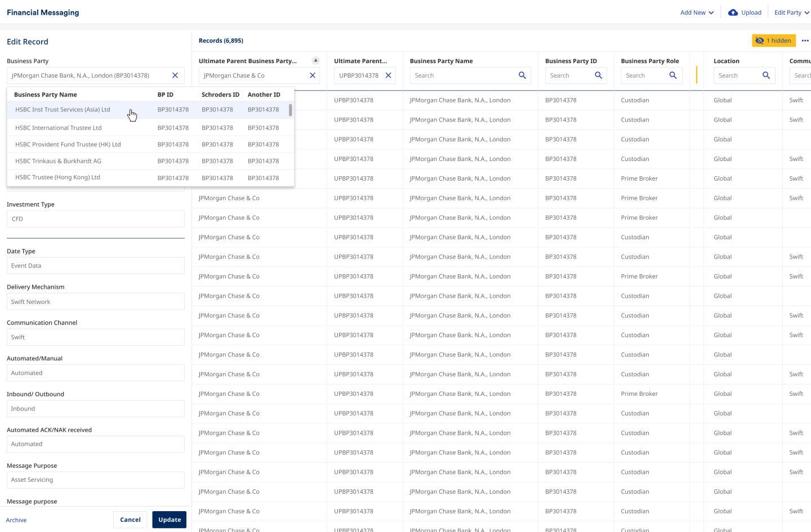Click the Update button

click(x=170, y=520)
